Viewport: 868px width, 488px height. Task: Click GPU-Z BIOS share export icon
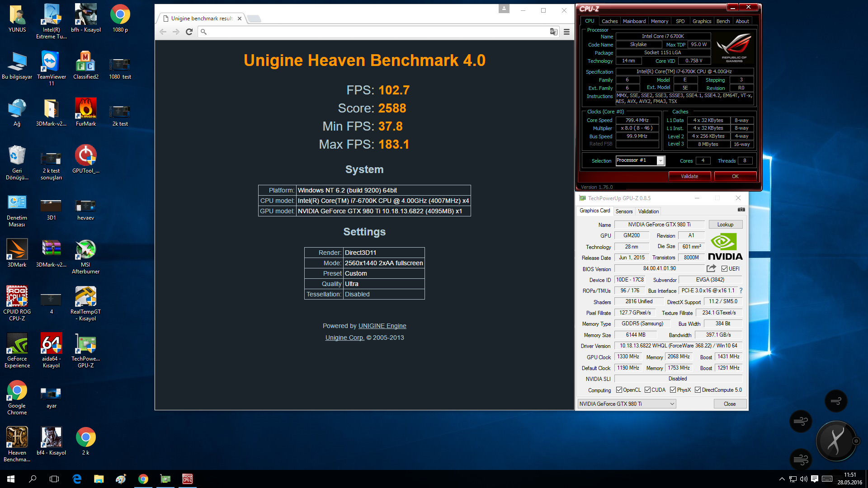click(x=711, y=268)
